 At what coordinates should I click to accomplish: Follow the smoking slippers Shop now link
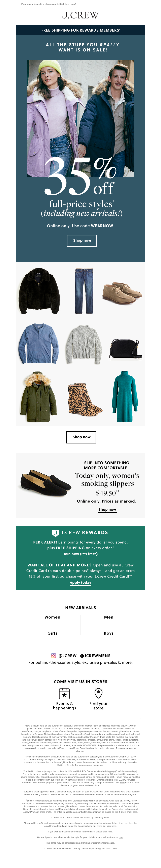click(x=107, y=509)
